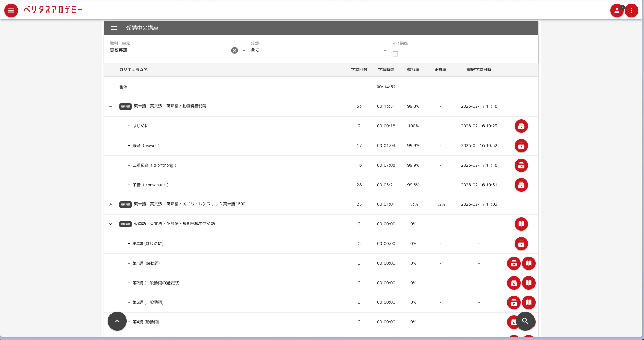The width and height of the screenshot is (644, 340).
Task: Toggle the マイ講座 checkbox
Action: click(x=395, y=54)
